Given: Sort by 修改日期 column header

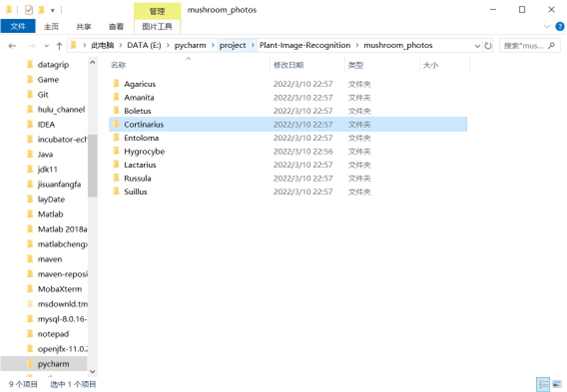Looking at the screenshot, I should [x=289, y=65].
